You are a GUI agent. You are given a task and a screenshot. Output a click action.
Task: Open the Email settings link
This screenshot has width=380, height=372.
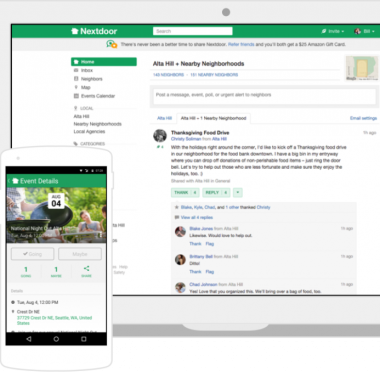[363, 118]
